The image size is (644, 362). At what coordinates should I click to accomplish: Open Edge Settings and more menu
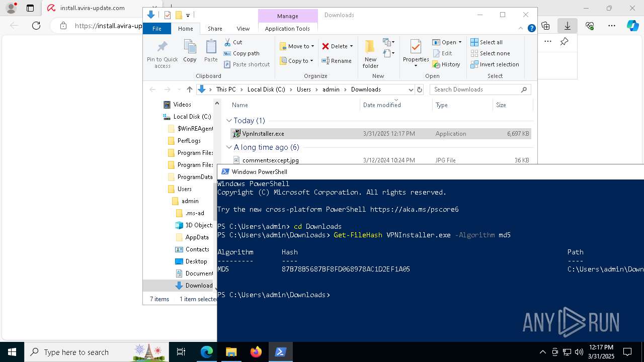[x=612, y=26]
